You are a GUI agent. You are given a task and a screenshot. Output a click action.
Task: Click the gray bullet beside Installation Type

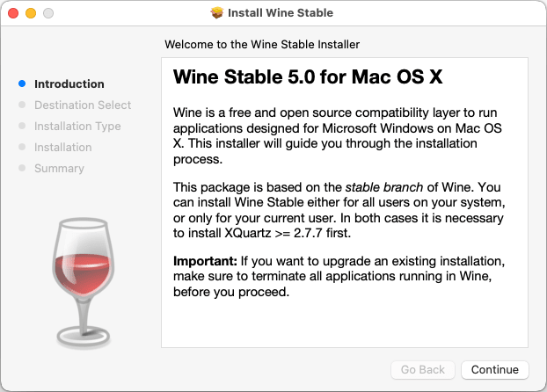point(22,126)
